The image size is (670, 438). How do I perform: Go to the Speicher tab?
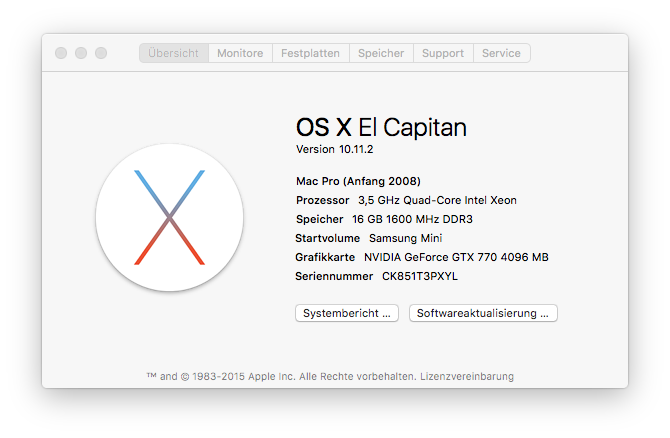click(381, 53)
